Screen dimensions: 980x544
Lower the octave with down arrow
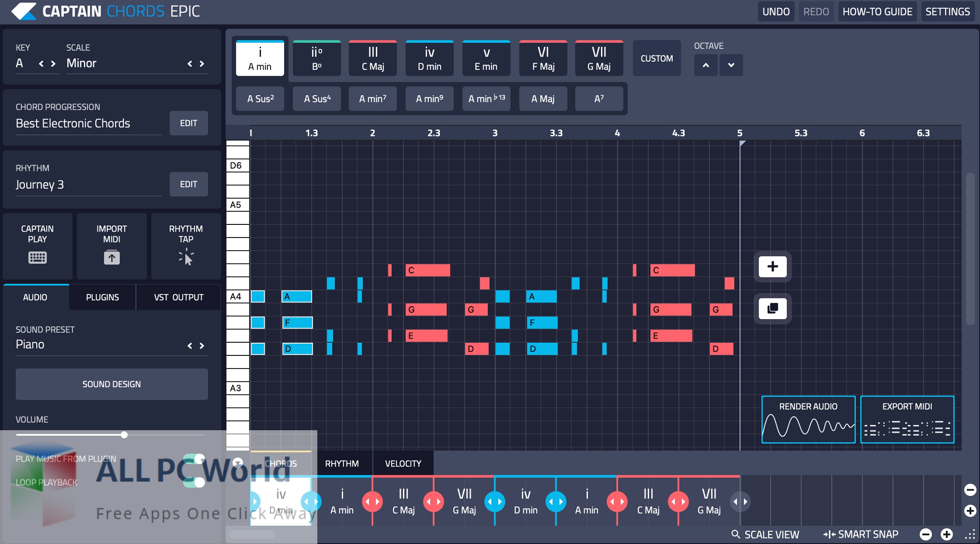point(731,65)
